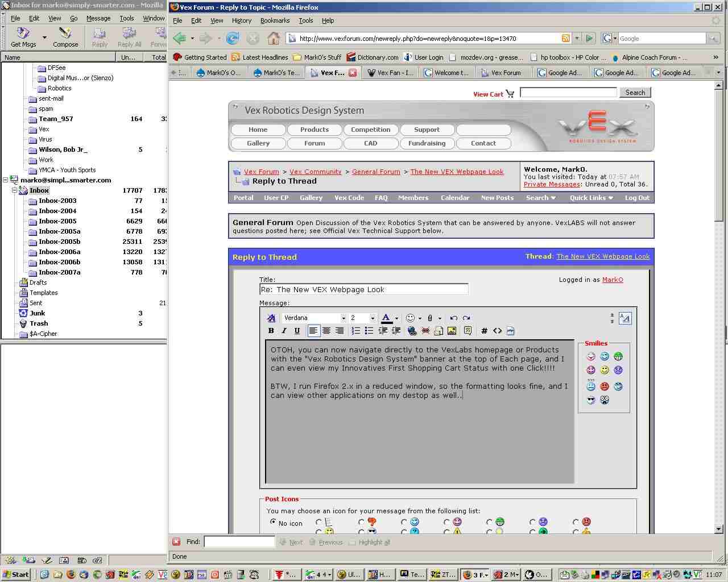Click the Find input field at the bottom

pyautogui.click(x=239, y=542)
